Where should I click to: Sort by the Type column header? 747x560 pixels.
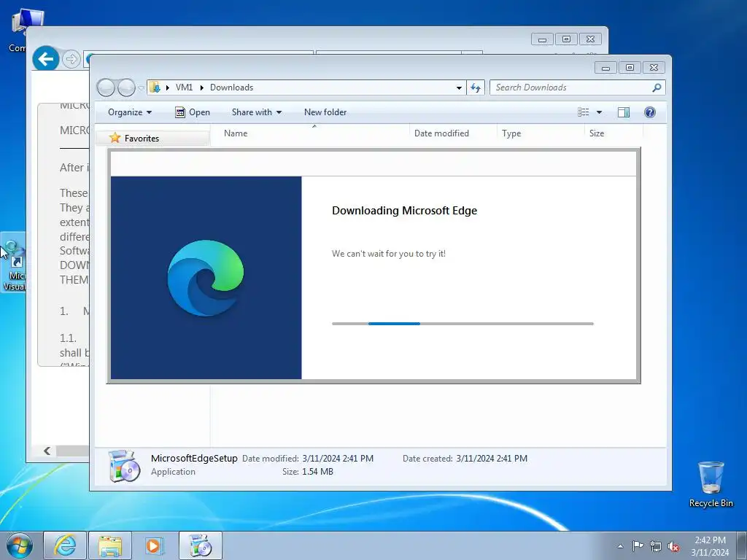point(541,133)
